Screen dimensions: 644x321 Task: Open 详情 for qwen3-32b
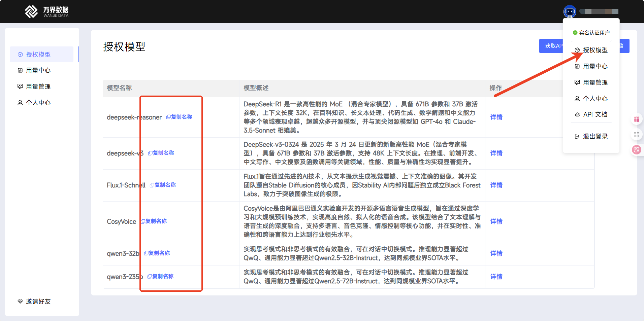point(496,253)
